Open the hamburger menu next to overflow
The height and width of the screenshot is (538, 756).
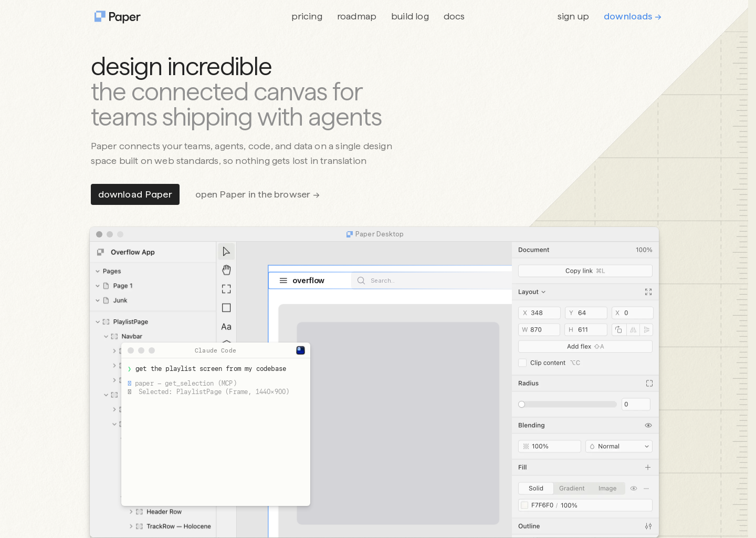click(x=283, y=281)
